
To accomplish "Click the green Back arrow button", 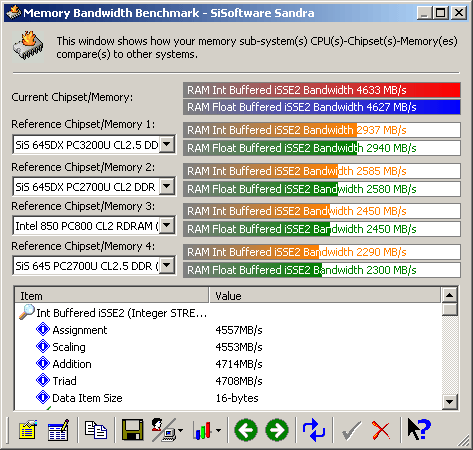I will pyautogui.click(x=246, y=430).
